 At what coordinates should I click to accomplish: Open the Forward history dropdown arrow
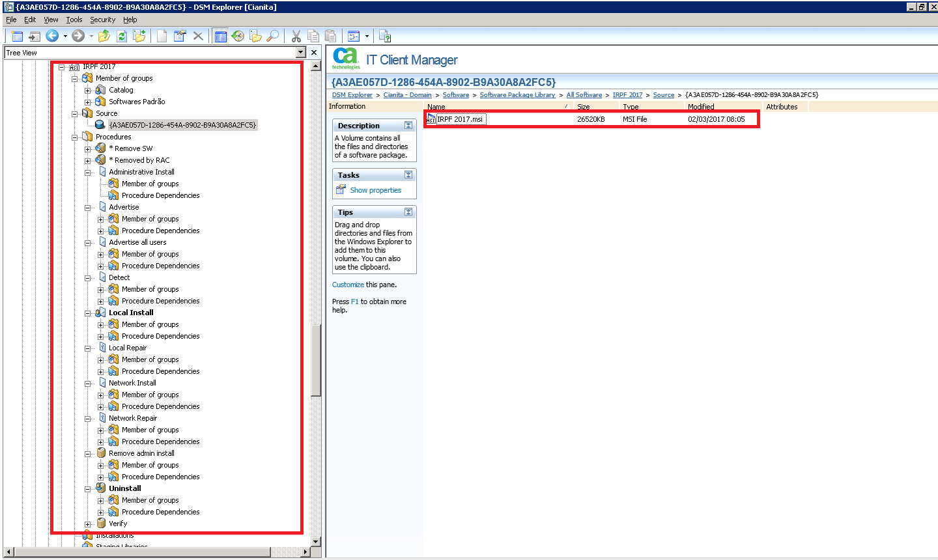[91, 36]
